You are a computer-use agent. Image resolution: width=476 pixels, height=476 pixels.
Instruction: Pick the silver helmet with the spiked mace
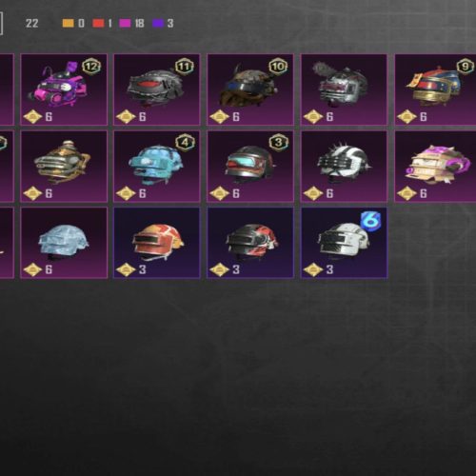tap(344, 89)
